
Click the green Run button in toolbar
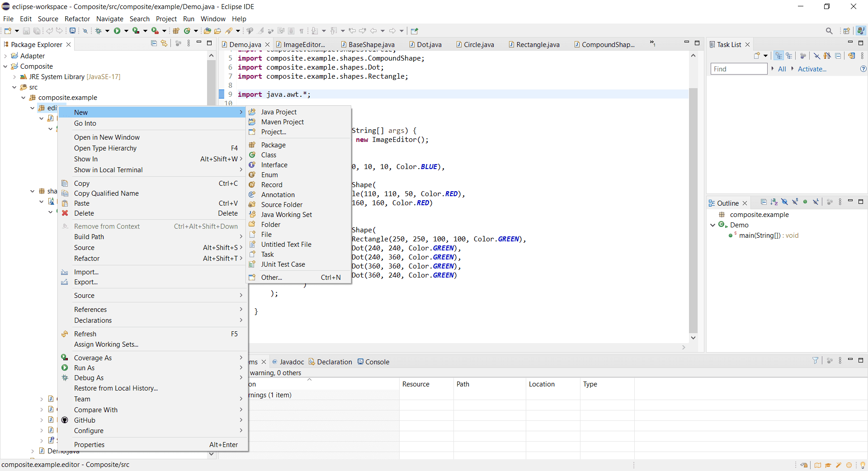coord(117,31)
